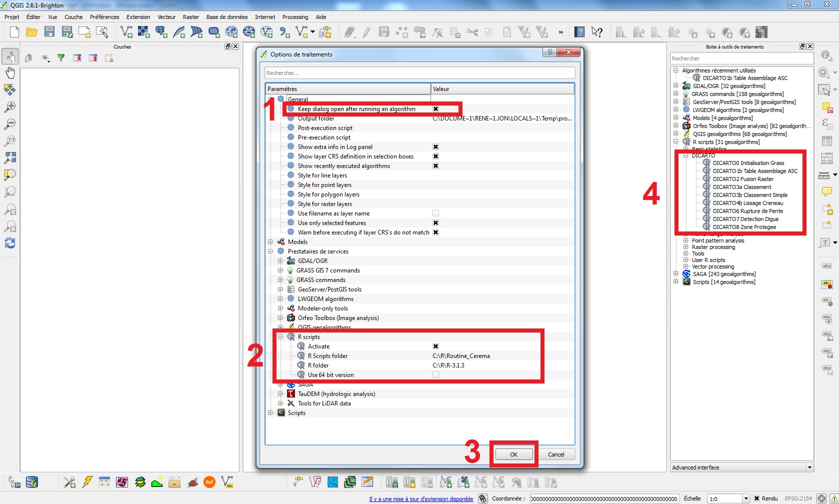
Task: Open the Extension menu
Action: click(138, 17)
